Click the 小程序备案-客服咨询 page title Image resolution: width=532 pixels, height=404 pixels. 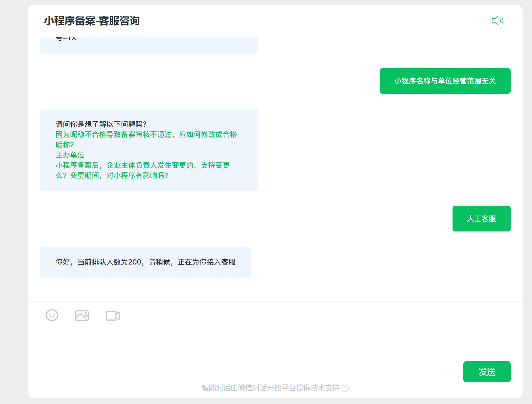point(92,21)
